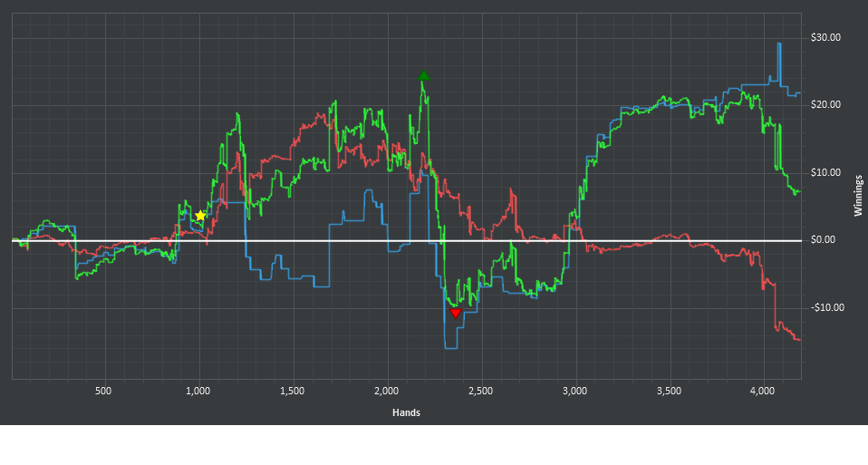Click the $10.00 winnings axis label

pos(825,173)
